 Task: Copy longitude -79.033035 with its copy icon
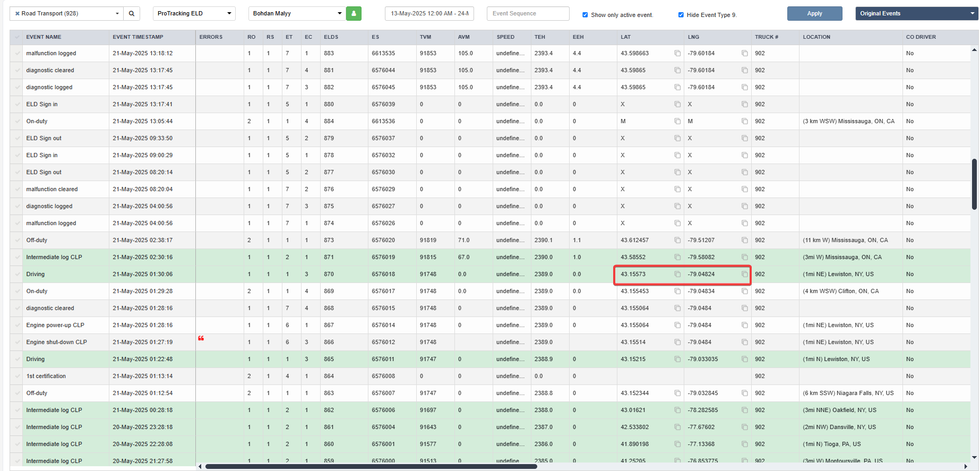click(745, 359)
